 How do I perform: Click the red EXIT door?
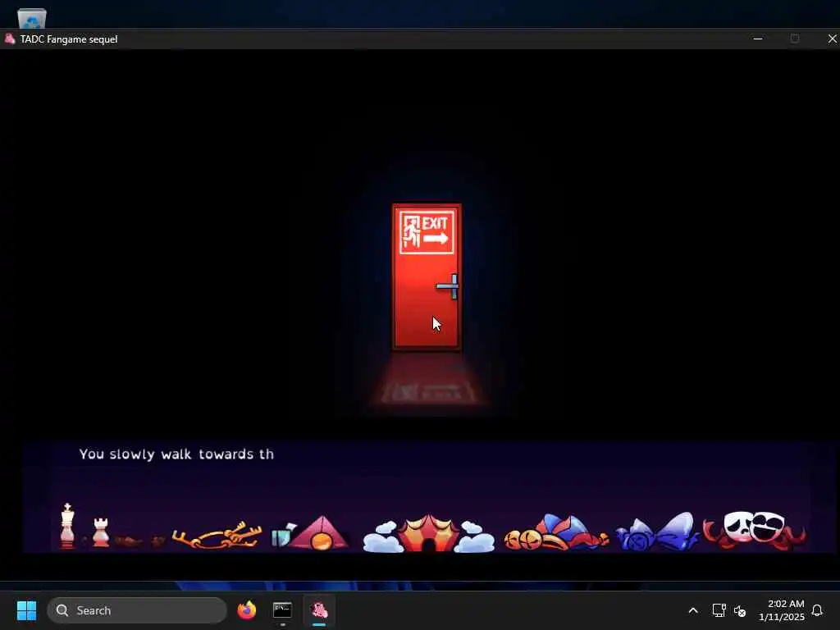click(427, 276)
